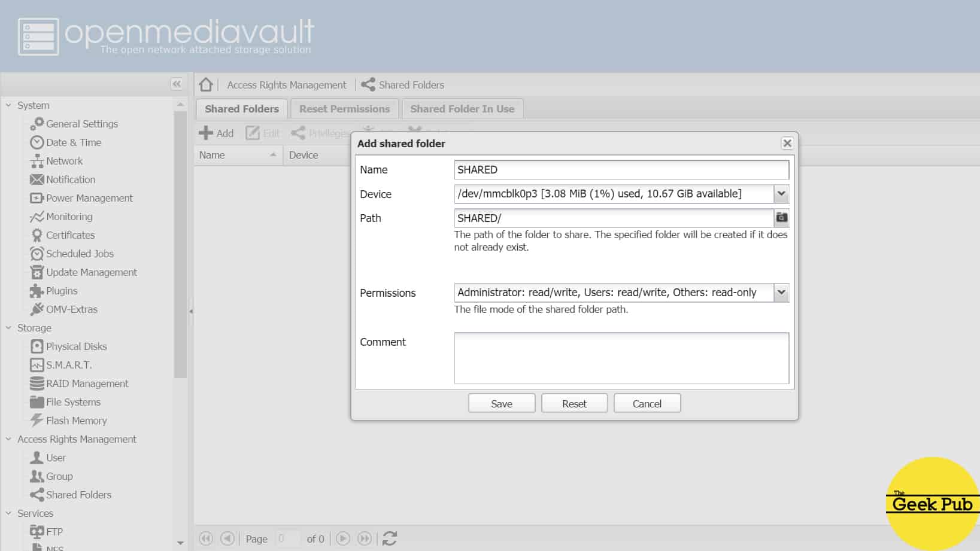Switch to the Reset Permissions tab
This screenshot has height=551, width=980.
(x=344, y=109)
